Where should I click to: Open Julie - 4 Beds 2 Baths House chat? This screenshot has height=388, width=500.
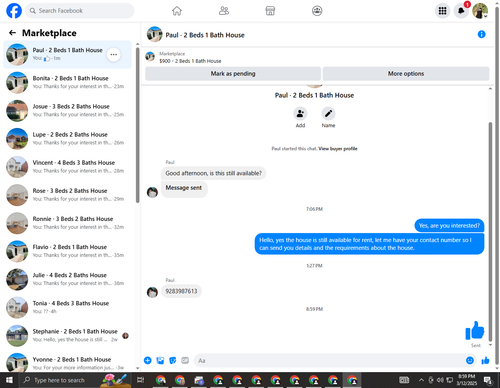pyautogui.click(x=67, y=279)
